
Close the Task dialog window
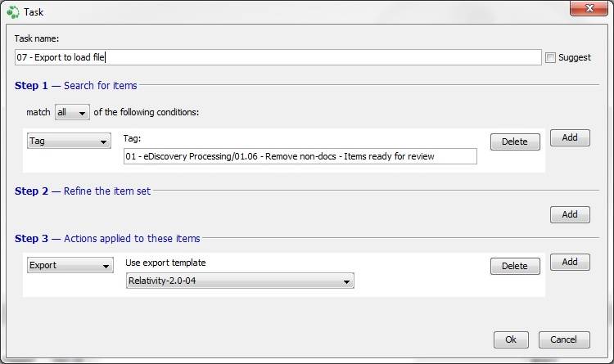click(589, 8)
